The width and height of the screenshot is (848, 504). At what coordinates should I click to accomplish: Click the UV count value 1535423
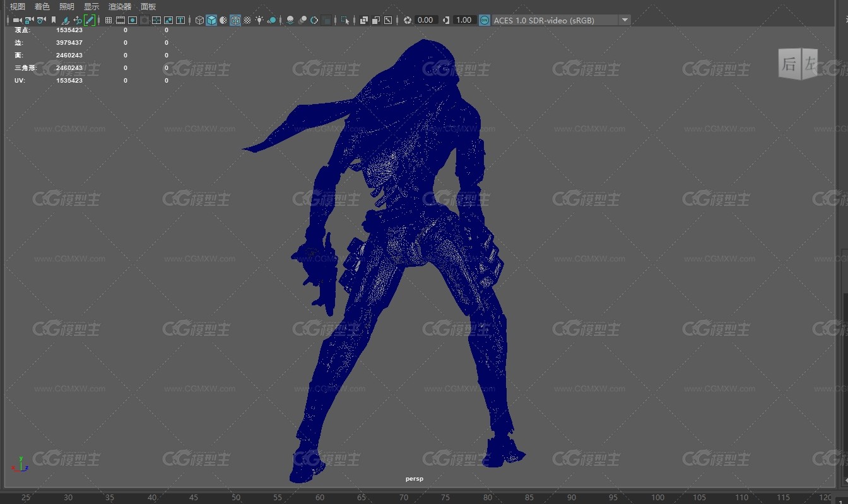pyautogui.click(x=69, y=81)
